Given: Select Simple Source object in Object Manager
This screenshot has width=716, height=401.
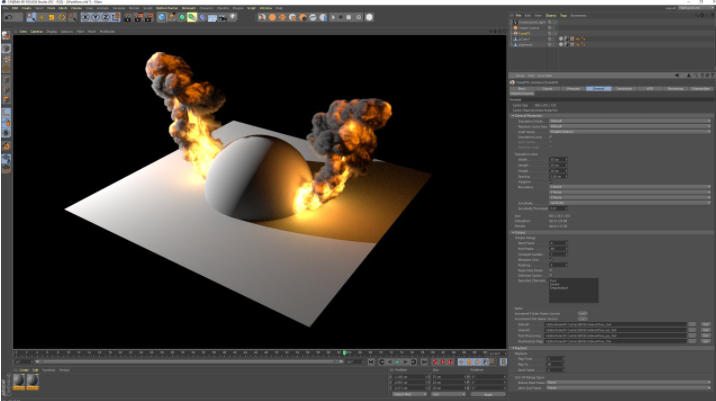Looking at the screenshot, I should (x=529, y=28).
